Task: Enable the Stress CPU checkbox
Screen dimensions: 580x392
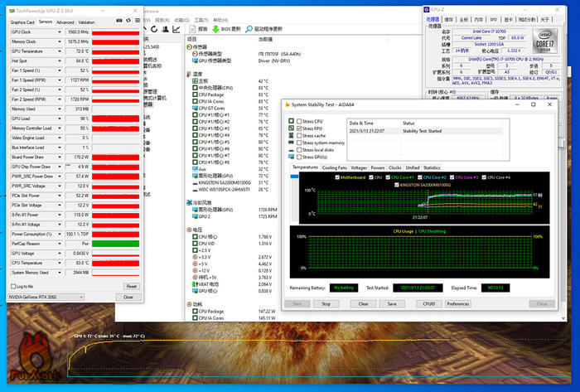Action: coord(299,121)
